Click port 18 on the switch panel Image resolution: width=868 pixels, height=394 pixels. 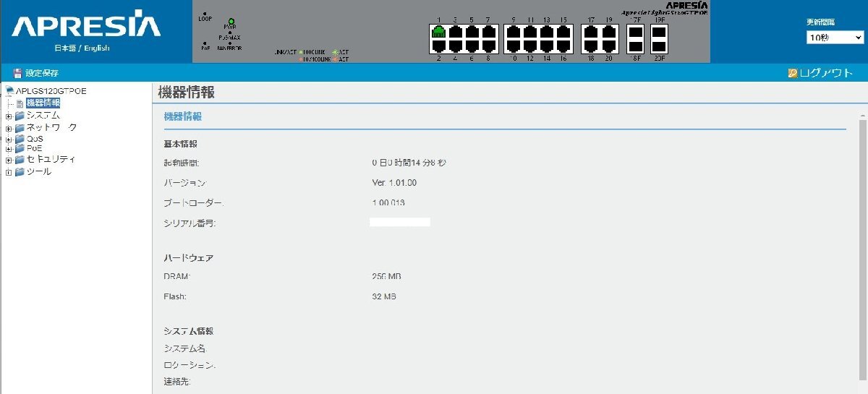[591, 46]
